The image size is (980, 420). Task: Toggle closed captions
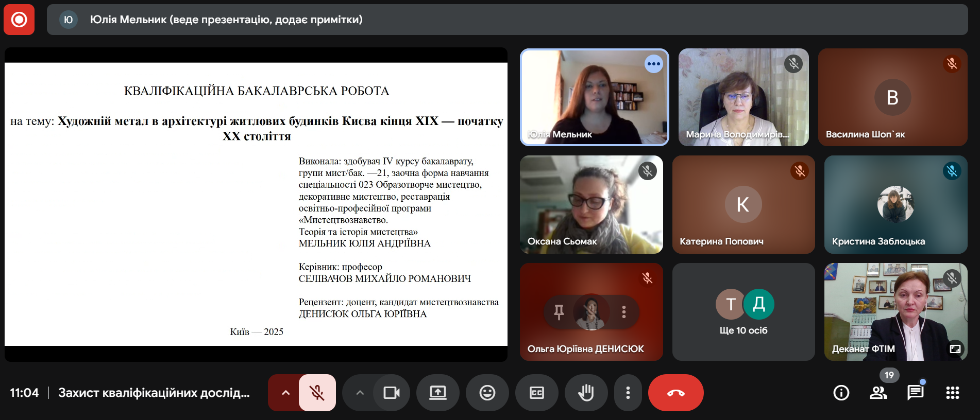tap(536, 393)
